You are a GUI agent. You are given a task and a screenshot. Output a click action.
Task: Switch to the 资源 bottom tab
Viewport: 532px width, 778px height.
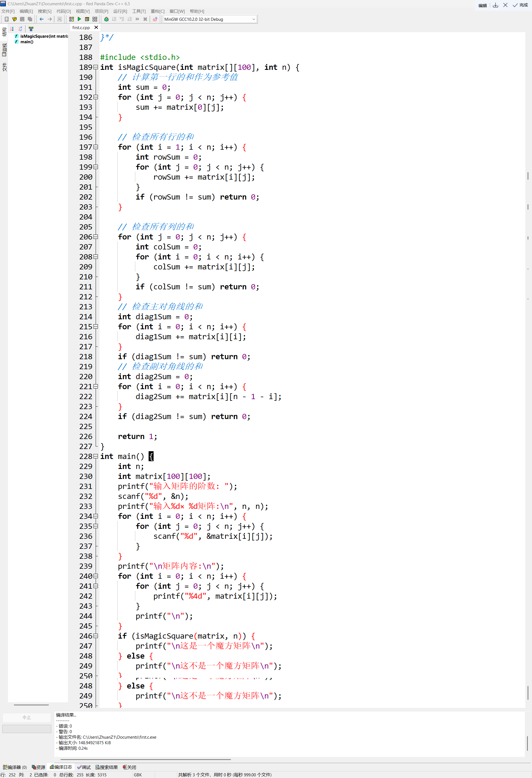(39, 767)
